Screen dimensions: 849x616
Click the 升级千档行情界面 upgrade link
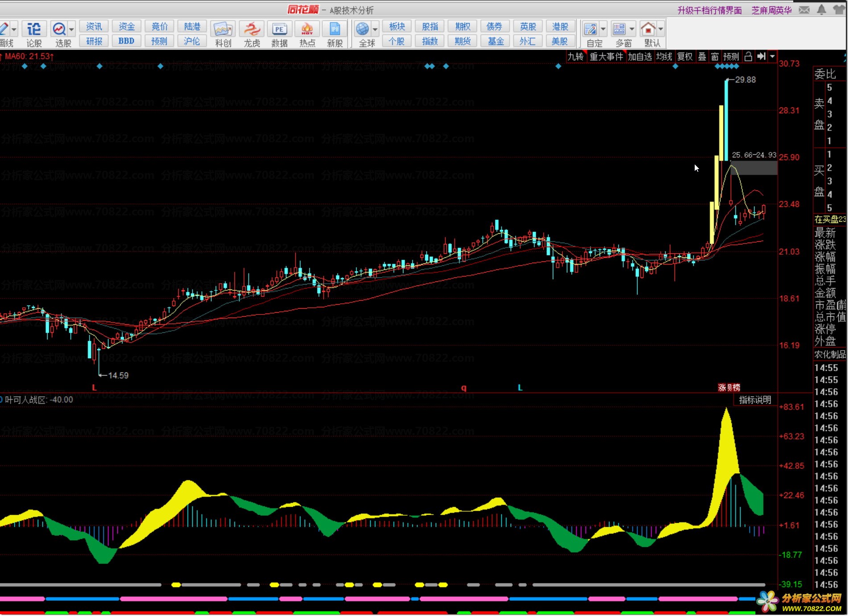point(709,10)
